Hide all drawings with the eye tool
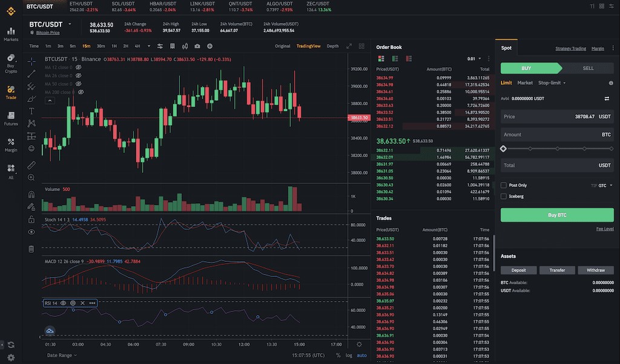 coord(31,232)
